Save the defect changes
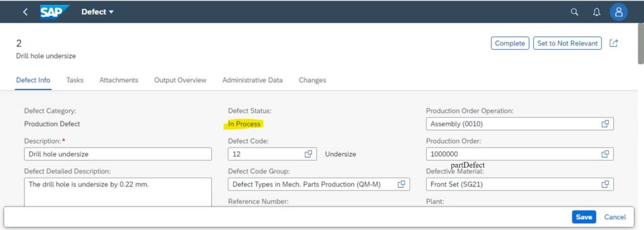The width and height of the screenshot is (644, 230). tap(584, 217)
